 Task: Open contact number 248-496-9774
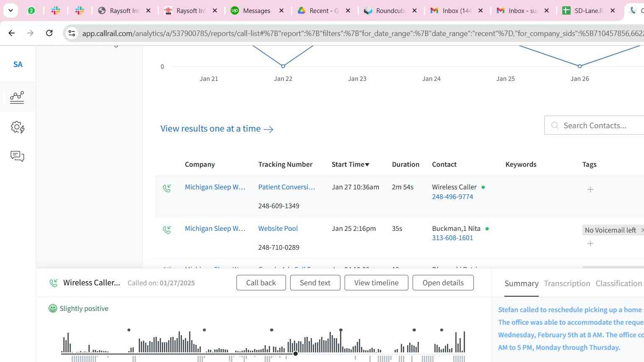tap(452, 197)
